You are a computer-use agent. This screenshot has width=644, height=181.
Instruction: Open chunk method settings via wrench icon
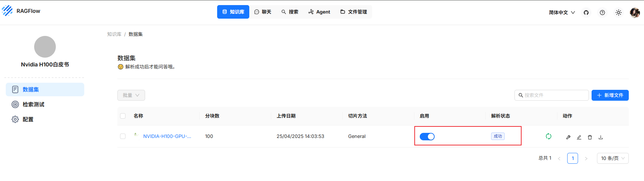click(568, 137)
